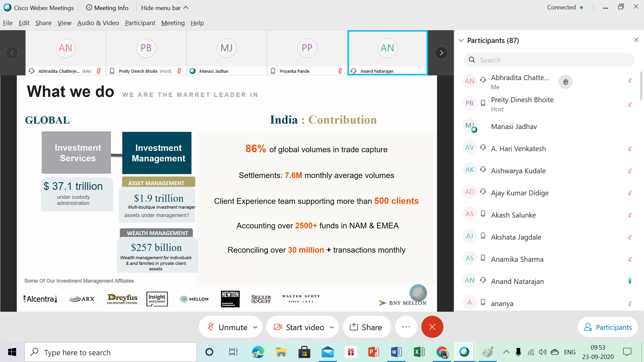Click the raised hand icon beside Abhradita

566,82
